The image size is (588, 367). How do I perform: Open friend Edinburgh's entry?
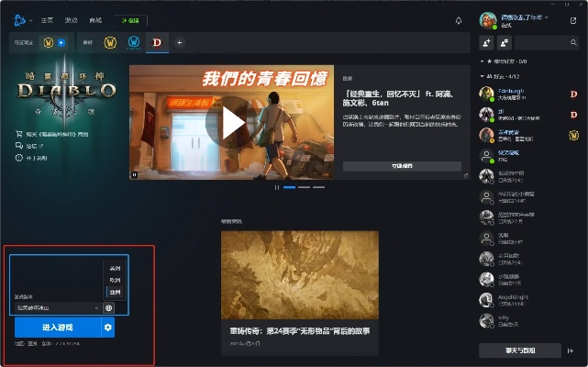coord(528,94)
